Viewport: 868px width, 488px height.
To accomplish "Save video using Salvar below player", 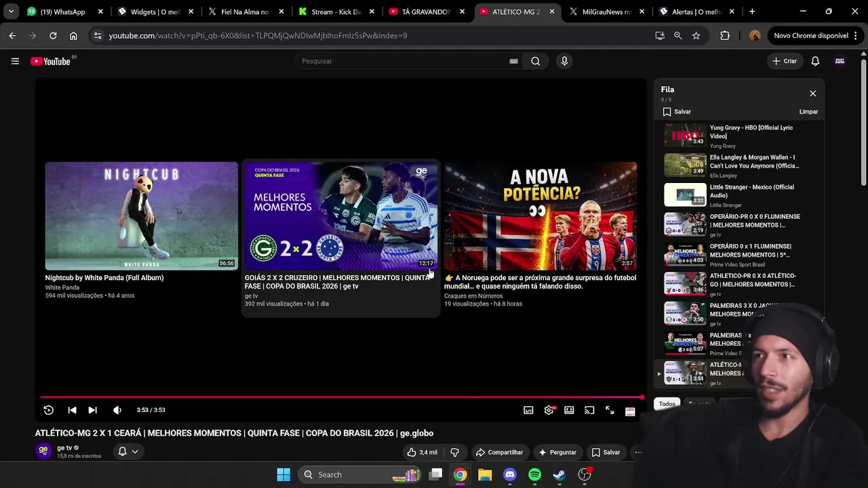I will click(606, 452).
